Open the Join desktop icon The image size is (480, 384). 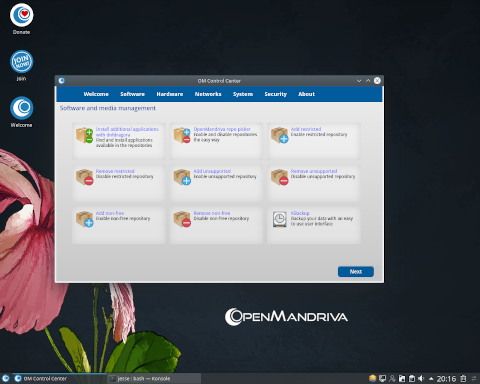click(21, 62)
